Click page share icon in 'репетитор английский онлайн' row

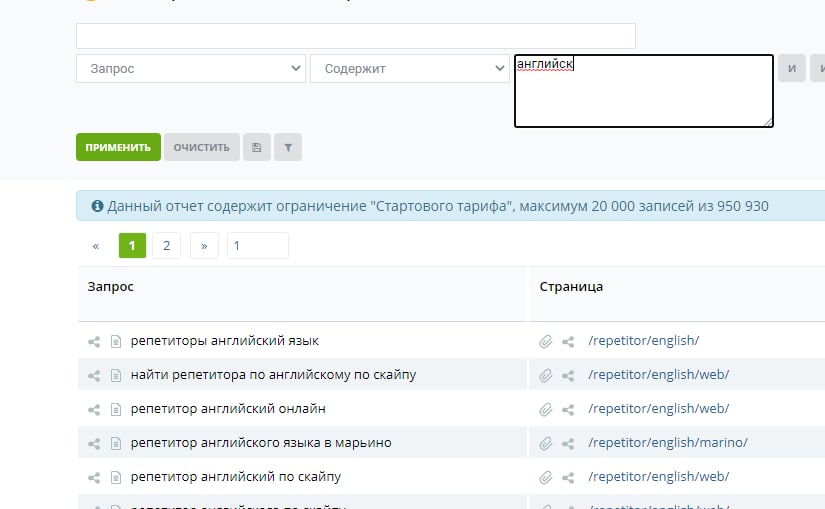568,410
